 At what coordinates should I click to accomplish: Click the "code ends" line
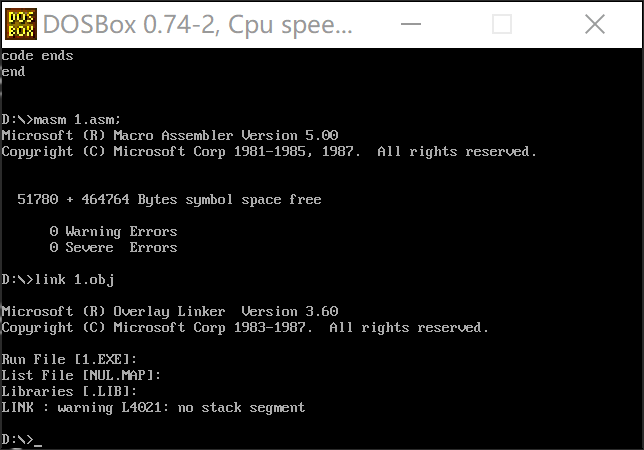(x=37, y=56)
